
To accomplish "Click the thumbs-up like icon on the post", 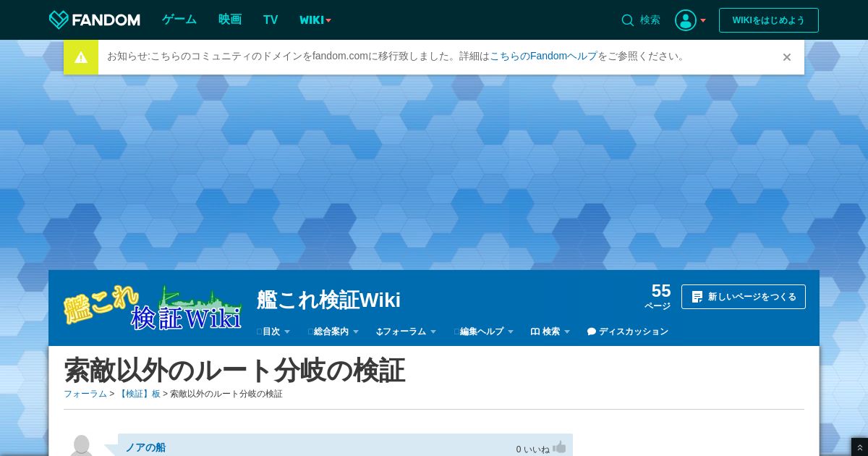I will click(x=559, y=448).
